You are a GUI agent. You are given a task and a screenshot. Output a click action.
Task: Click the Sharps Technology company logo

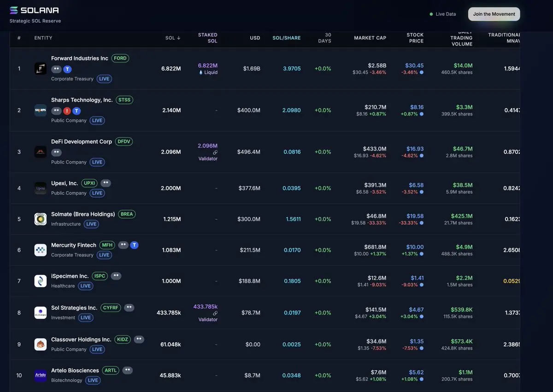pos(41,110)
